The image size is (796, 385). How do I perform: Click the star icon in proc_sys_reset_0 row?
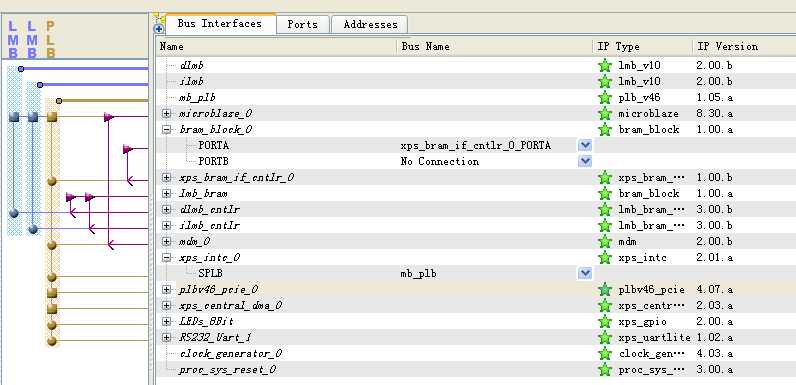click(605, 370)
